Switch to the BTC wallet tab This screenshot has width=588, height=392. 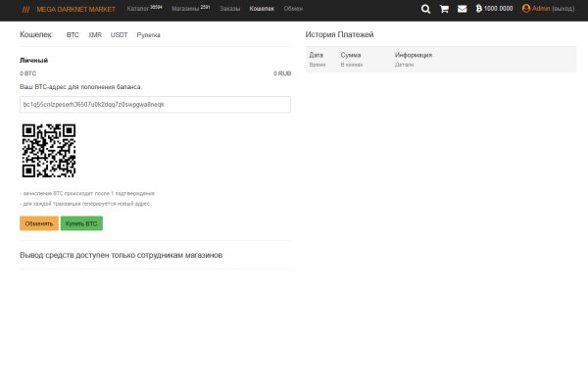[x=73, y=34]
